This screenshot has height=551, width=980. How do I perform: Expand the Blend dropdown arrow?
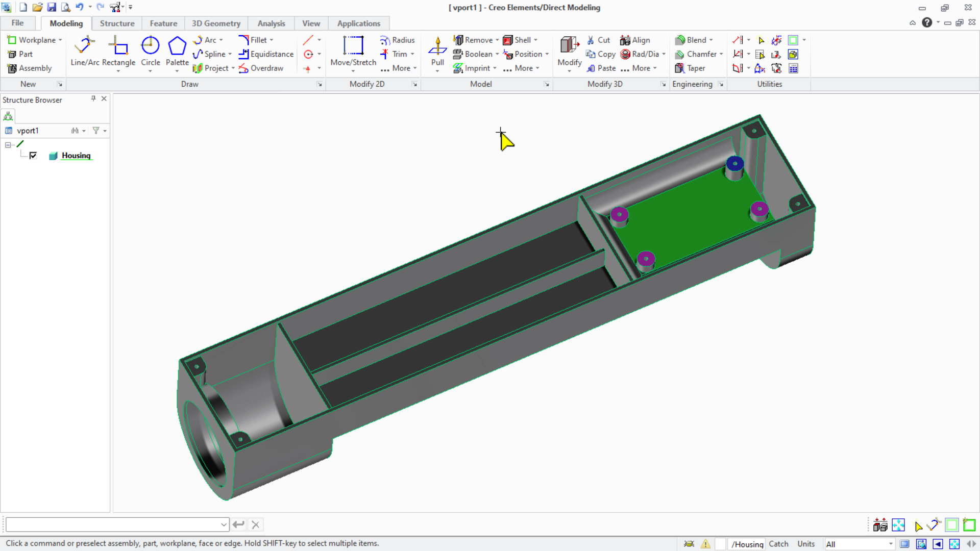pyautogui.click(x=711, y=40)
